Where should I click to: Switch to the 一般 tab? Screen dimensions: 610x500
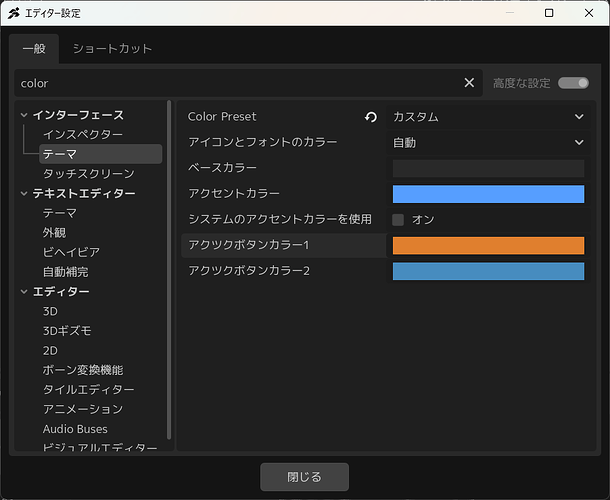click(x=34, y=49)
